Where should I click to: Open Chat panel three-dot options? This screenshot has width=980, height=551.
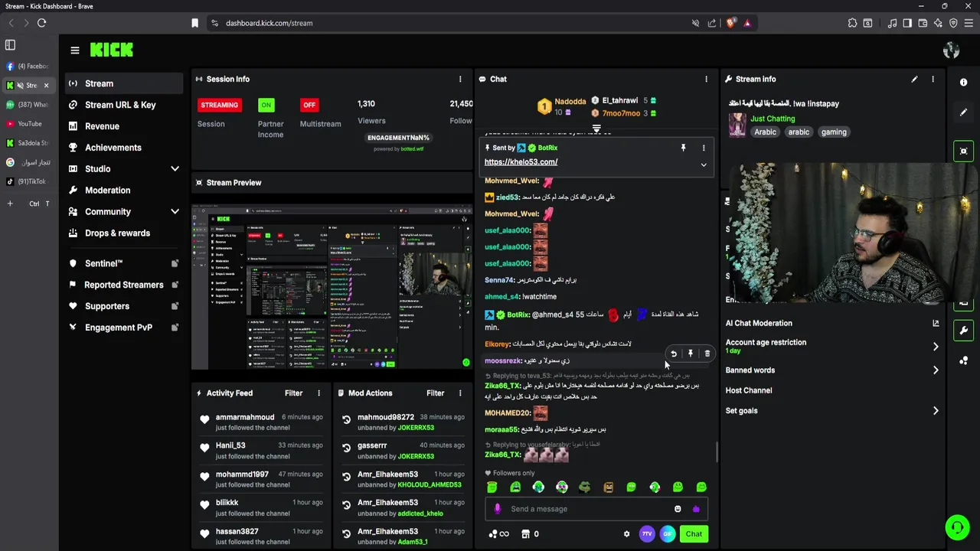point(706,79)
